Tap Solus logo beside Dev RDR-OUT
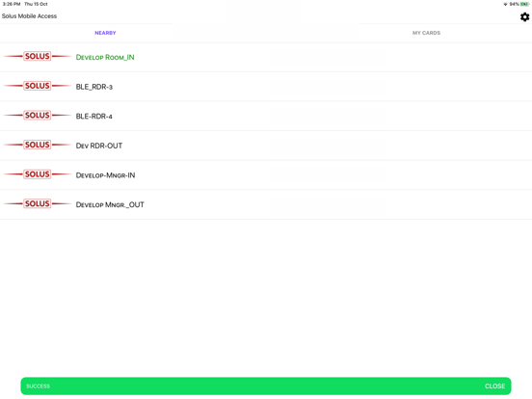Screen dimensions: 532x399 [x=38, y=145]
